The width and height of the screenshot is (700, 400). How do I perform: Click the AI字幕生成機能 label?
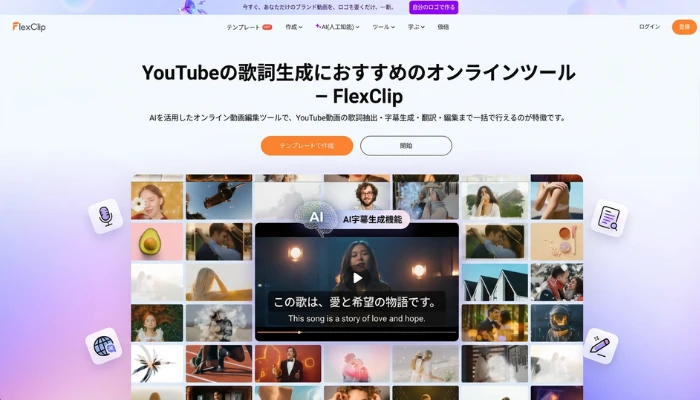(372, 219)
